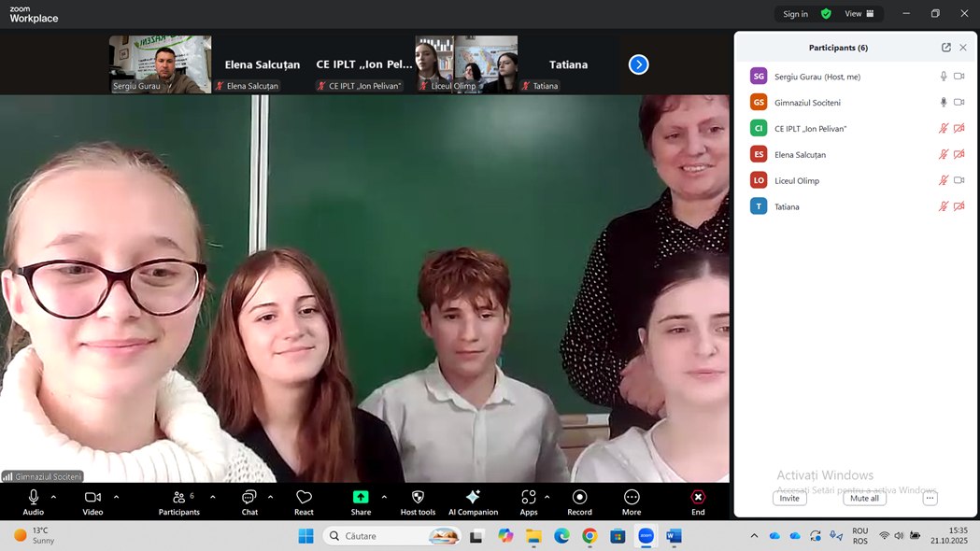Image resolution: width=980 pixels, height=551 pixels.
Task: Open Microsoft Word from the taskbar
Action: pyautogui.click(x=674, y=536)
